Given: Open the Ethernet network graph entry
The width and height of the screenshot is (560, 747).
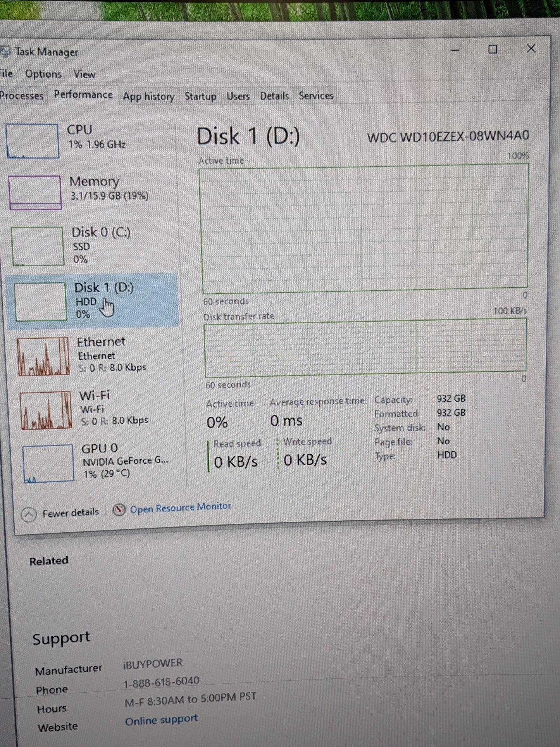Looking at the screenshot, I should (95, 355).
